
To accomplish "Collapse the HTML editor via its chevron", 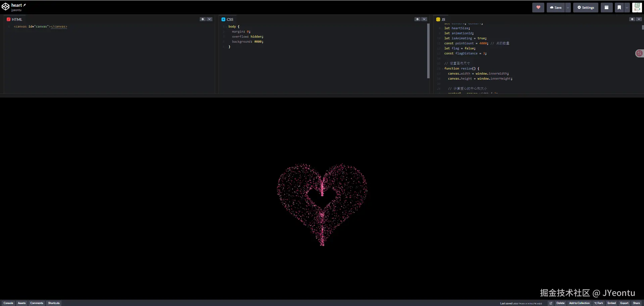I will click(x=209, y=19).
